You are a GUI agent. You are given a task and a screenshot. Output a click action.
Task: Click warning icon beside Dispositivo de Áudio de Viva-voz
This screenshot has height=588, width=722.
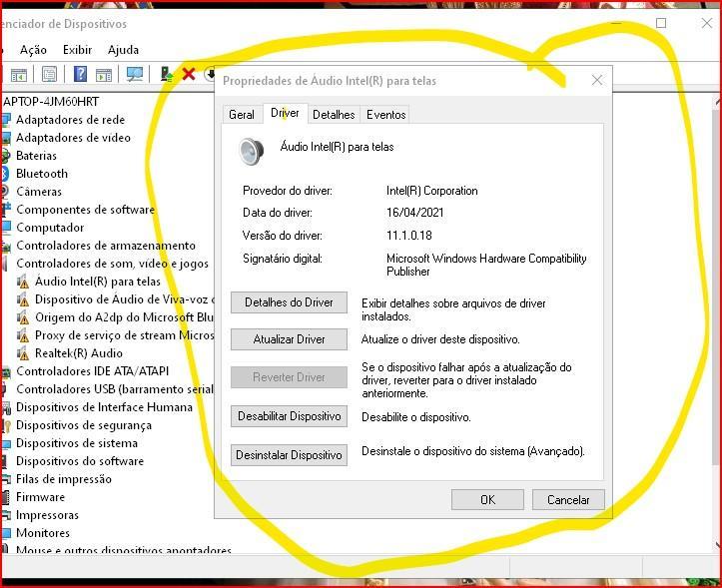(23, 299)
